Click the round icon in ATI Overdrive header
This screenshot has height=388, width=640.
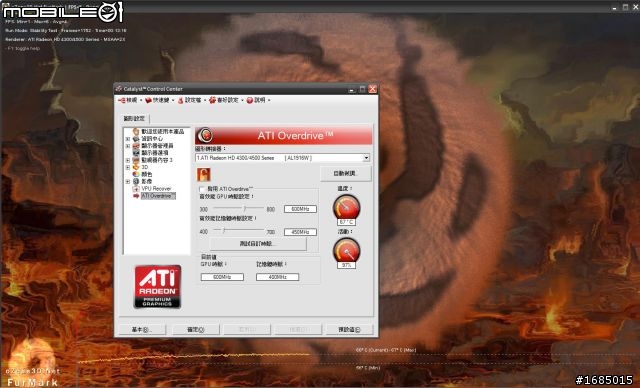(206, 135)
